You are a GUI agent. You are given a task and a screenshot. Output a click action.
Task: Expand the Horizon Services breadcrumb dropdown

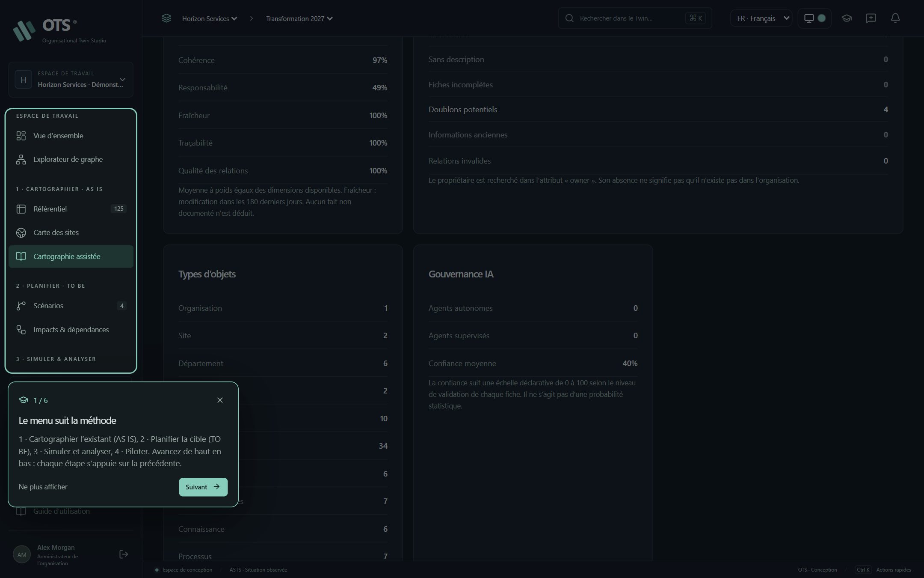pos(210,18)
